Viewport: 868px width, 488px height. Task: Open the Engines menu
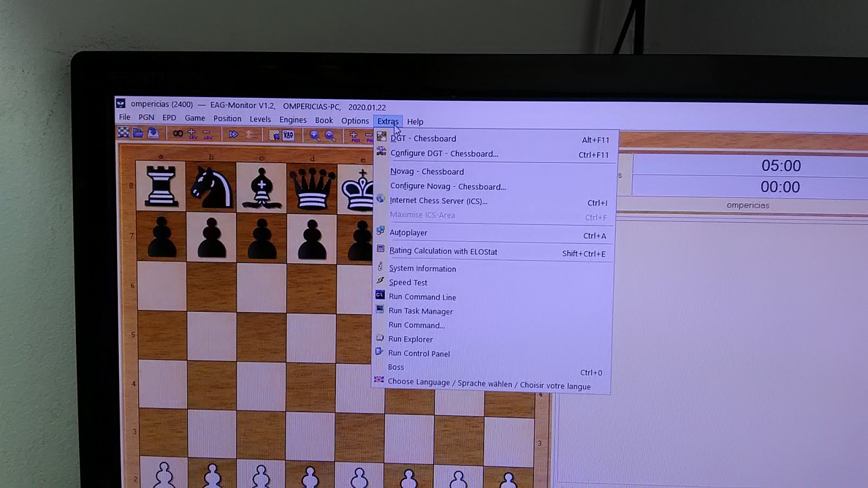(293, 120)
